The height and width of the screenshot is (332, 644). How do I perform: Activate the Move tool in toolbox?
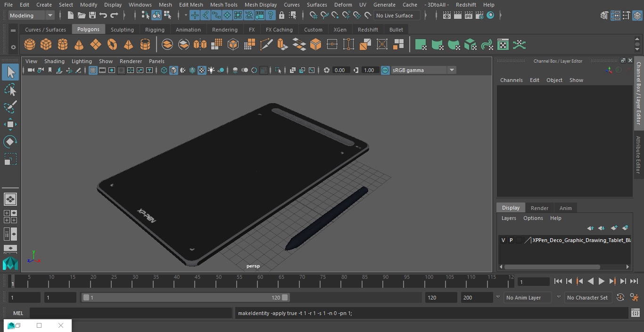pyautogui.click(x=10, y=124)
